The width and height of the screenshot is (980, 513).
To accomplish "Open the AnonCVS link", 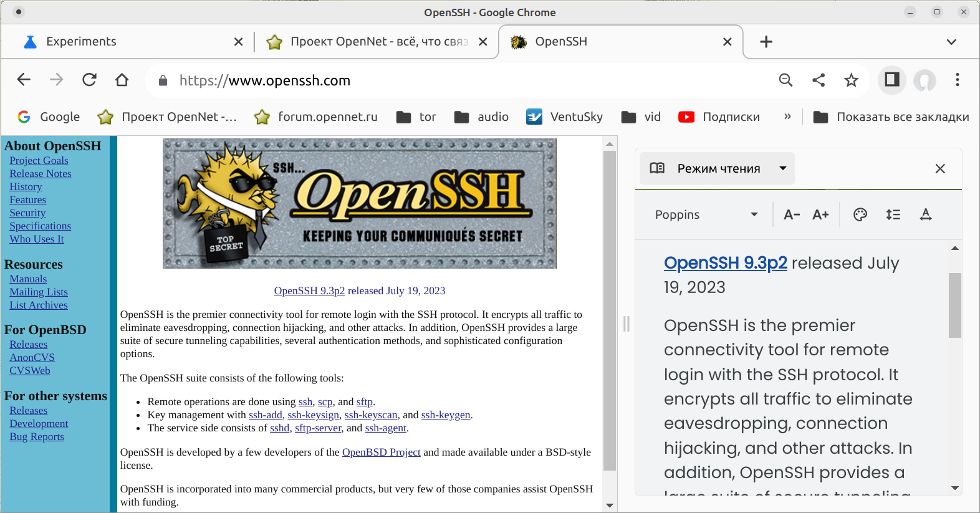I will pyautogui.click(x=32, y=358).
